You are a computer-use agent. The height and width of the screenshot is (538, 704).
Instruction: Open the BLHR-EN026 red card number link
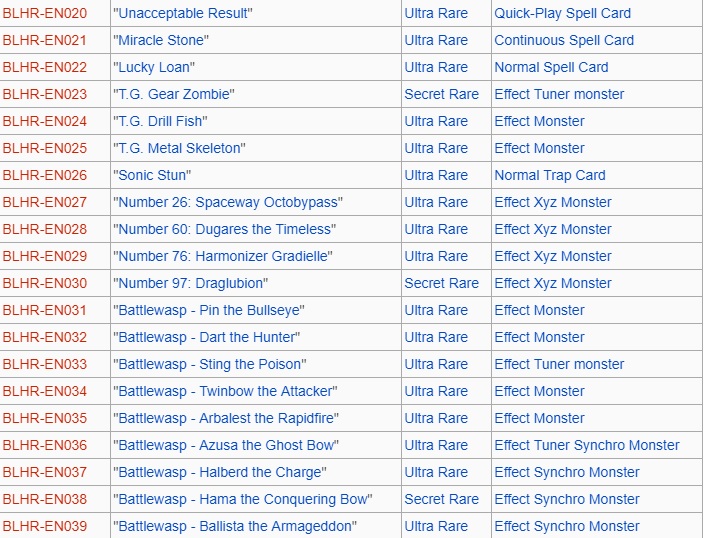click(x=44, y=176)
